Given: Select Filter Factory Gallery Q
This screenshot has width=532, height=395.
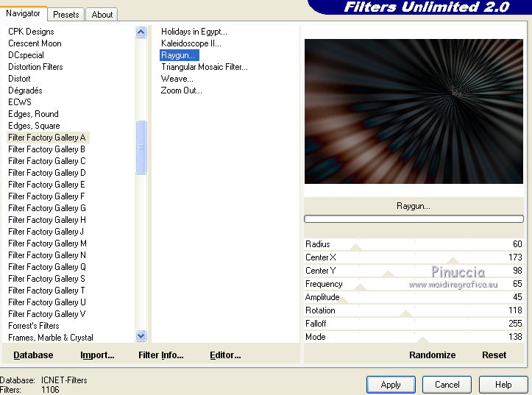Looking at the screenshot, I should [x=47, y=267].
